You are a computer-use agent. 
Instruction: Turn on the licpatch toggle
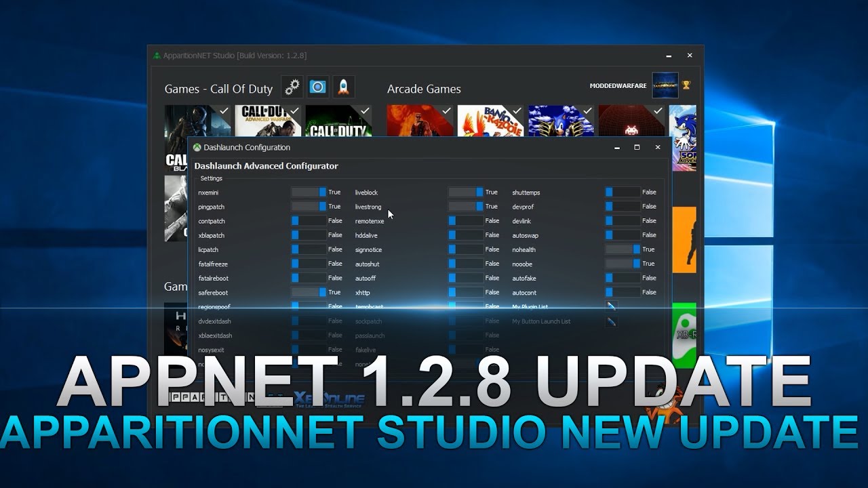click(309, 249)
